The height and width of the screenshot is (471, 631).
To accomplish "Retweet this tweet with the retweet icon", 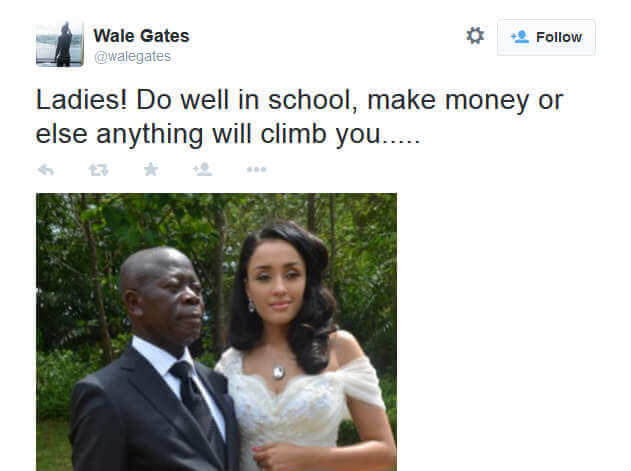I will pos(99,169).
